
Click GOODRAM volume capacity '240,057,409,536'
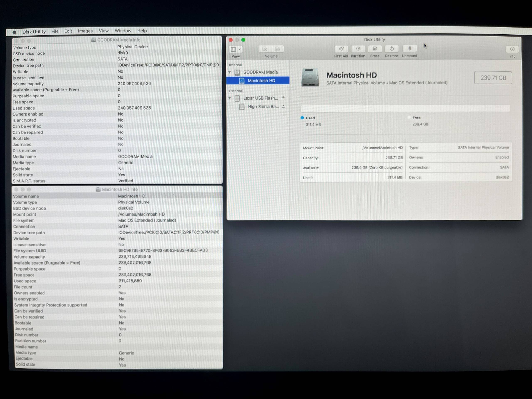(134, 84)
